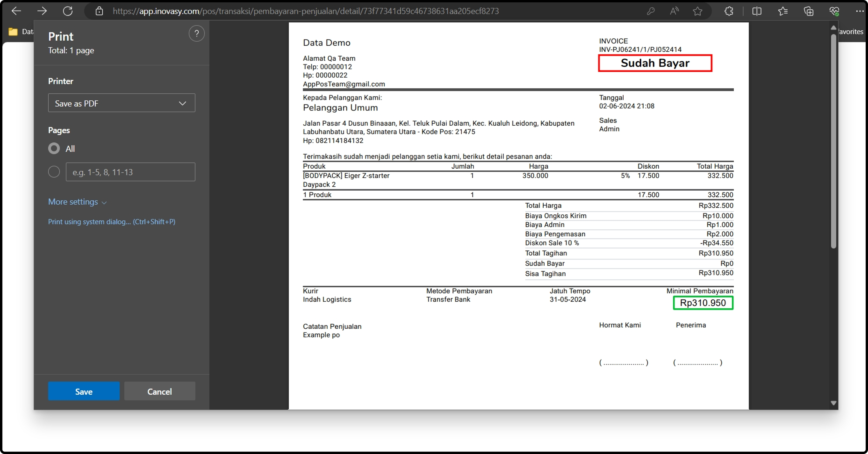The width and height of the screenshot is (868, 454).
Task: Click the print preview vertical scrollbar
Action: (x=833, y=142)
